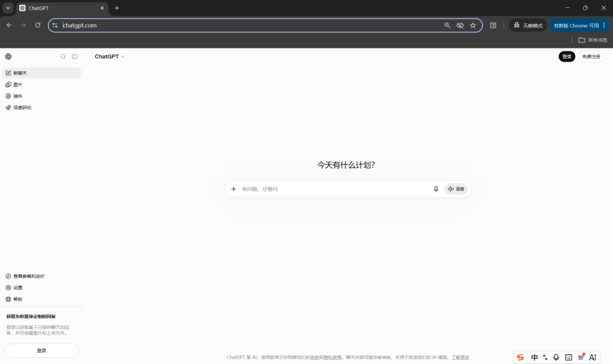Open the 了解更多 learn more link
This screenshot has width=613, height=364.
coord(460,357)
